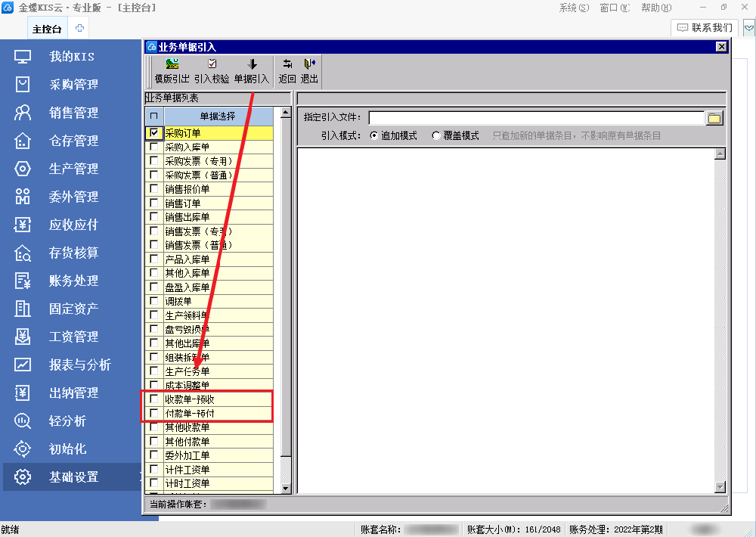This screenshot has width=756, height=537.
Task: Check the 付款单-预付 checkbox
Action: point(153,413)
